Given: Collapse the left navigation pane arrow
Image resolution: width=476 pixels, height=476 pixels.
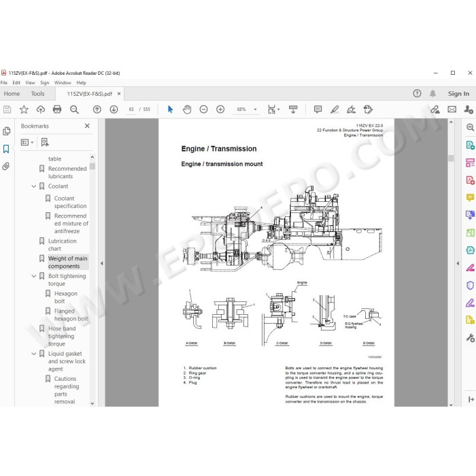Looking at the screenshot, I should [102, 263].
